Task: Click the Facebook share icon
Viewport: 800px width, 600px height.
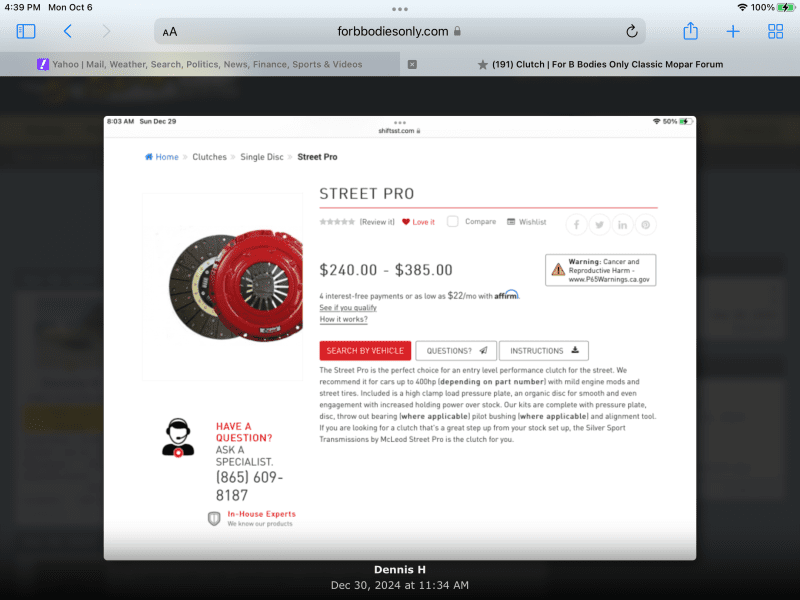Action: (x=577, y=225)
